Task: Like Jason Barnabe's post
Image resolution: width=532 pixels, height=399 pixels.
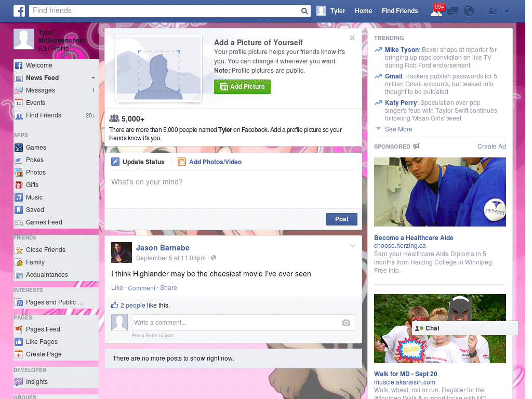Action: (x=117, y=288)
